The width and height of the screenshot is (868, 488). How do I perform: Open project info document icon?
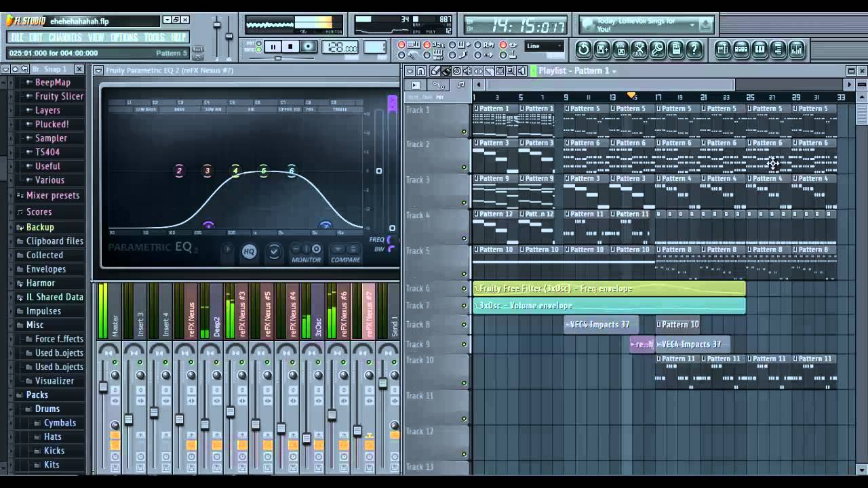pos(675,49)
